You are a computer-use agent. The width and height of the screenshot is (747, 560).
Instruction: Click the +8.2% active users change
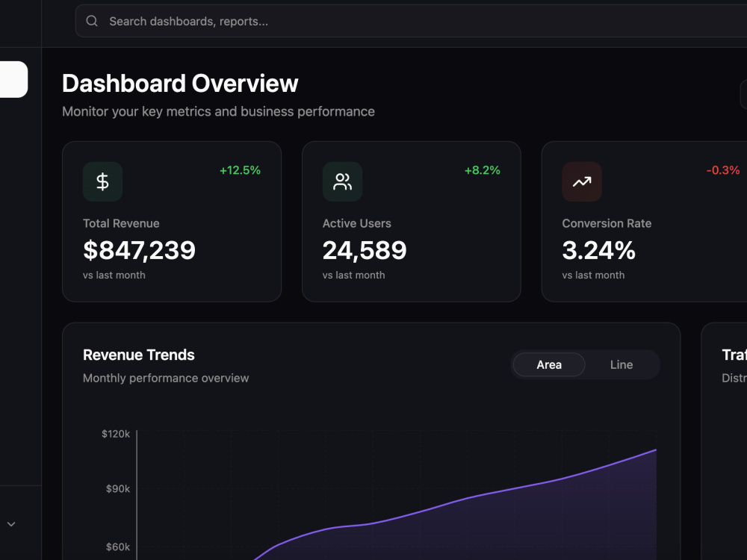[482, 170]
